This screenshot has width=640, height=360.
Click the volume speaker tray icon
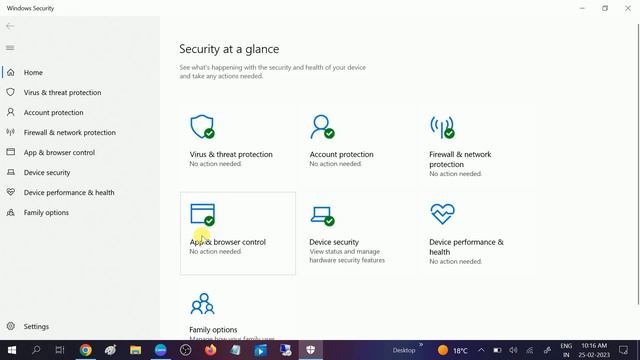[x=513, y=350]
